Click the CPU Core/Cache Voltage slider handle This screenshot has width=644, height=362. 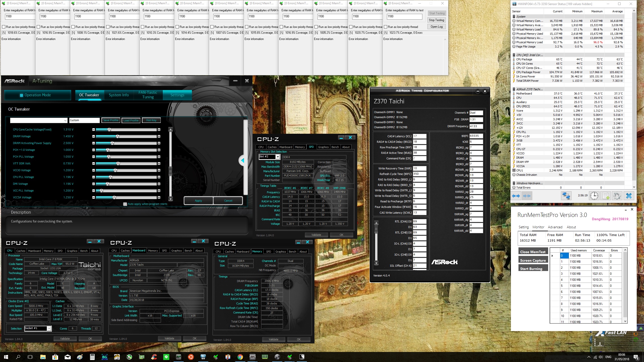109,130
